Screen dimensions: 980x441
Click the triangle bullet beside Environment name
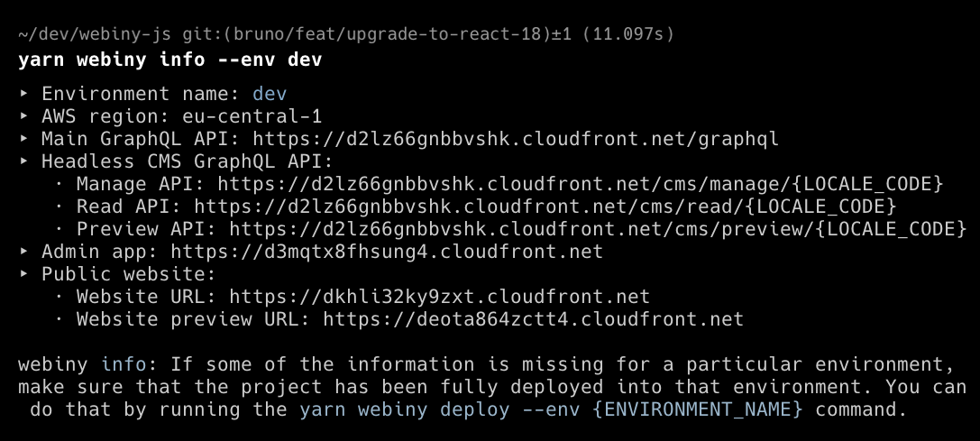pos(24,94)
